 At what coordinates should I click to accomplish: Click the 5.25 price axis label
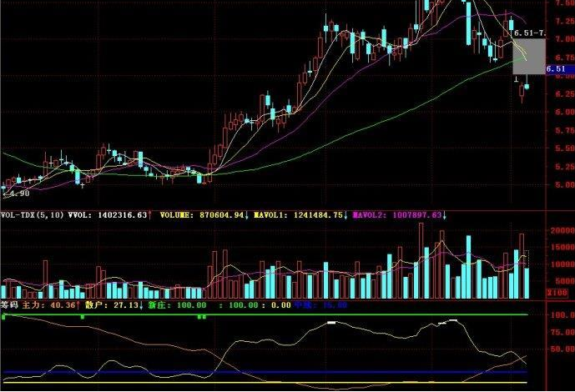tap(565, 167)
